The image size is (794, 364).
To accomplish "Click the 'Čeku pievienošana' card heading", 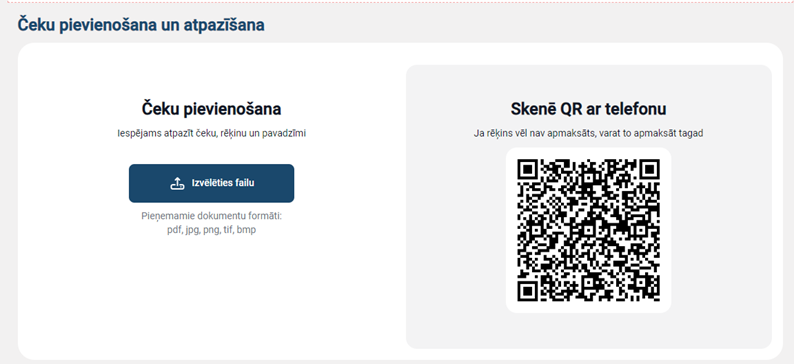I will point(211,109).
